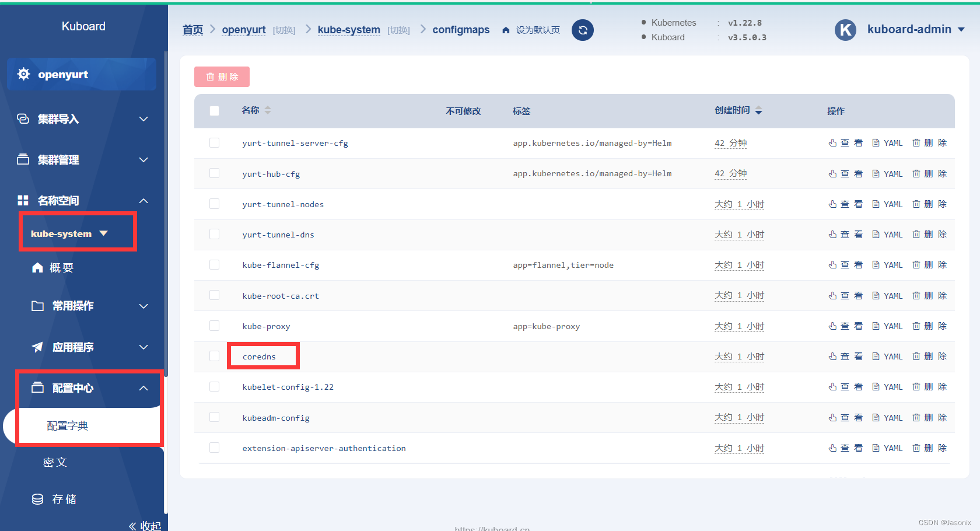Check the kube-flannel-cfg row checkbox
The height and width of the screenshot is (531, 980).
pyautogui.click(x=214, y=265)
